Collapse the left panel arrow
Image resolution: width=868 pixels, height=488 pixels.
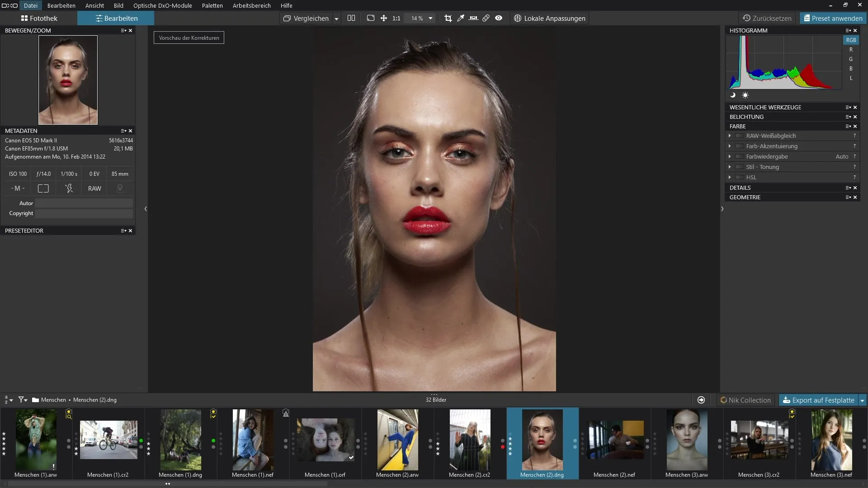coord(146,209)
